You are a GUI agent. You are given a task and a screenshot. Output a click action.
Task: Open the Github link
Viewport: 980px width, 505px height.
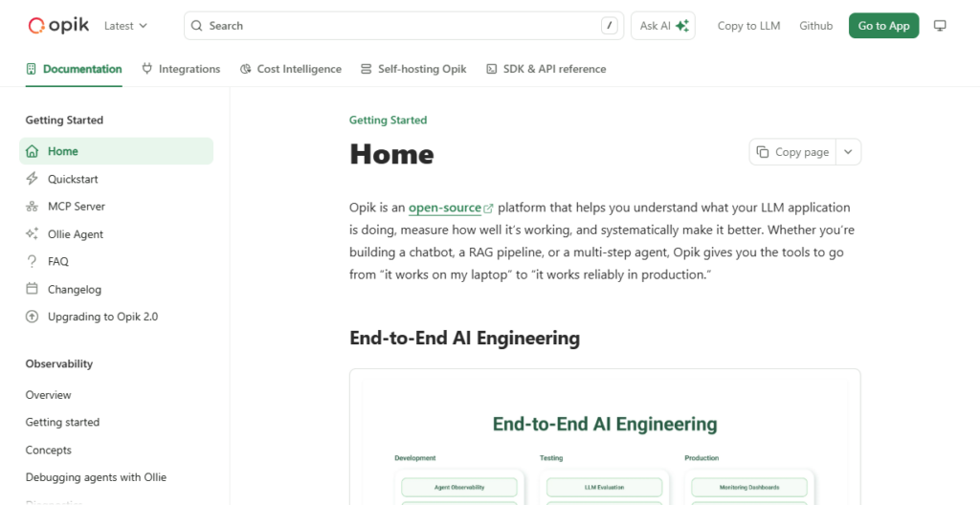coord(815,26)
